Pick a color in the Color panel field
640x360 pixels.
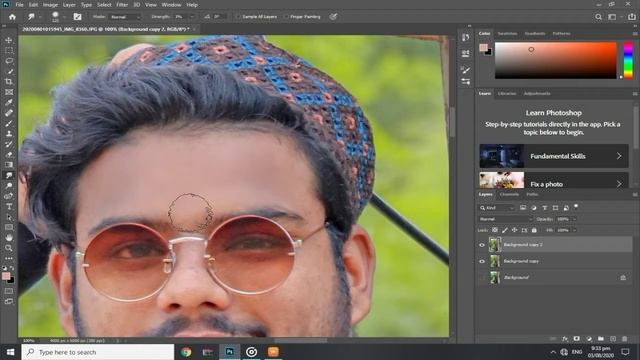click(x=556, y=60)
